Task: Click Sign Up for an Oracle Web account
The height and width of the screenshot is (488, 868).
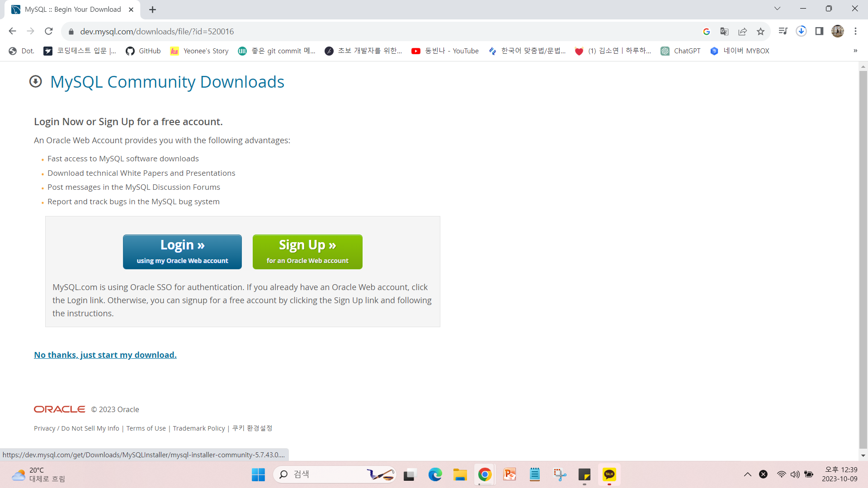Action: click(307, 252)
